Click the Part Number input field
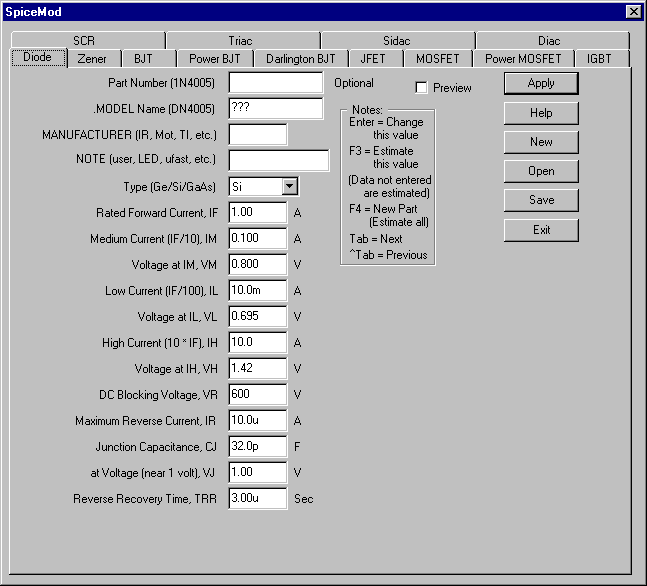Screen dimensions: 647x586 pos(276,83)
